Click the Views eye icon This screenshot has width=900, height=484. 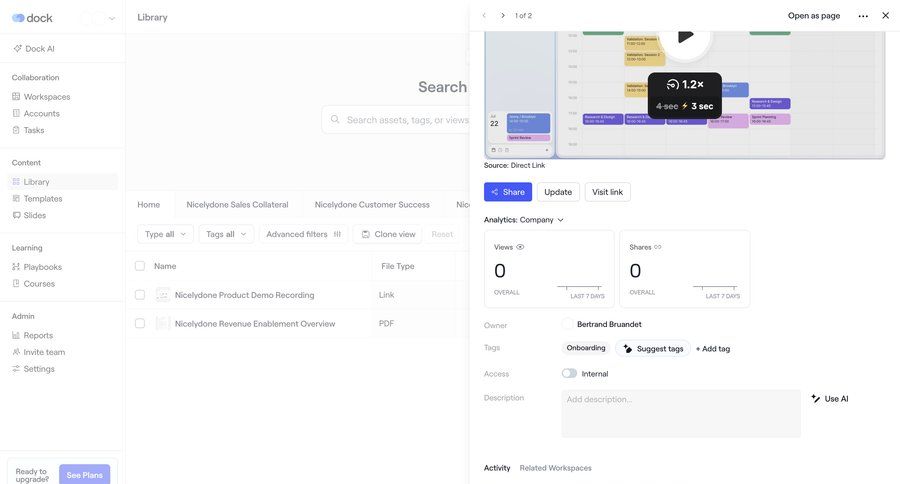(x=520, y=247)
